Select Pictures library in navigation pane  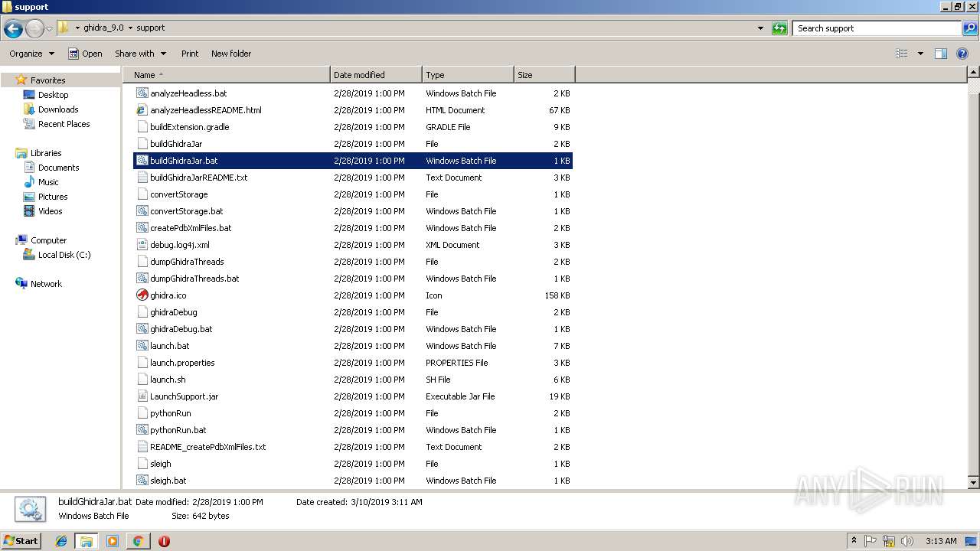[x=53, y=197]
